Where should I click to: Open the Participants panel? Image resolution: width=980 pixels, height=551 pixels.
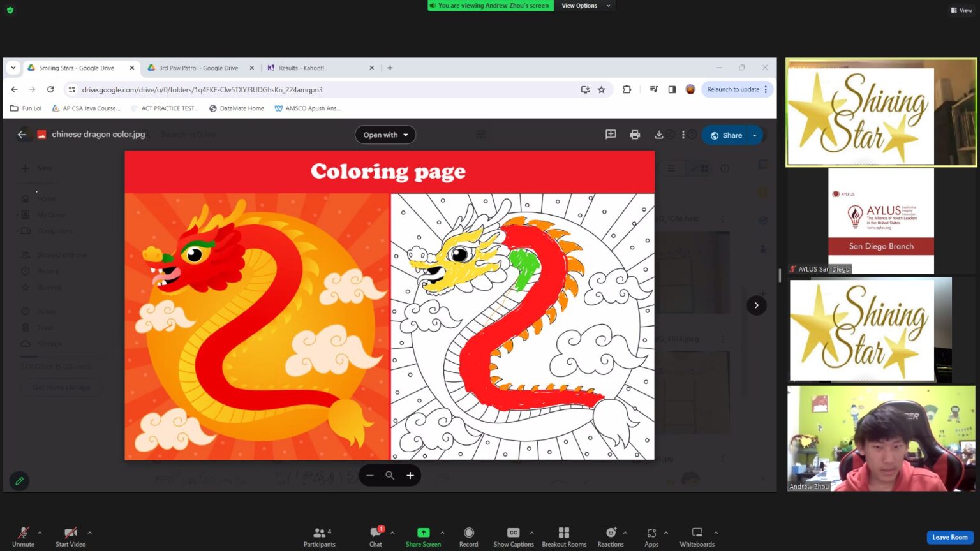(319, 536)
